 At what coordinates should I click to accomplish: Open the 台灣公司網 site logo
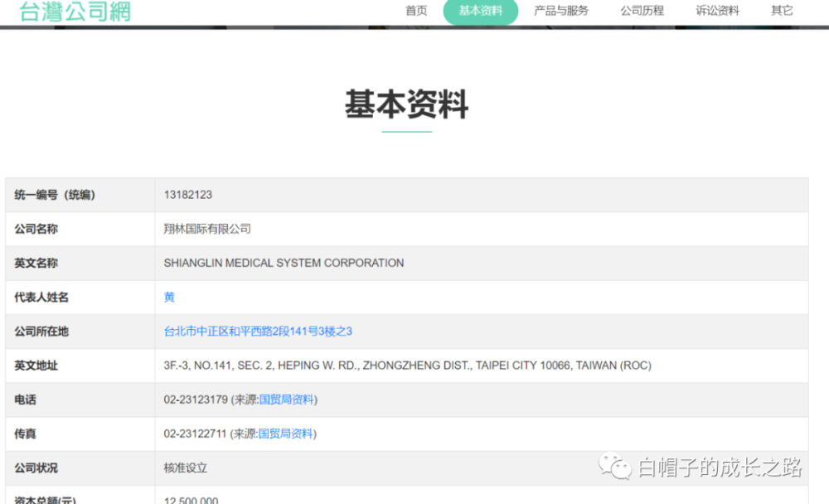coord(75,11)
